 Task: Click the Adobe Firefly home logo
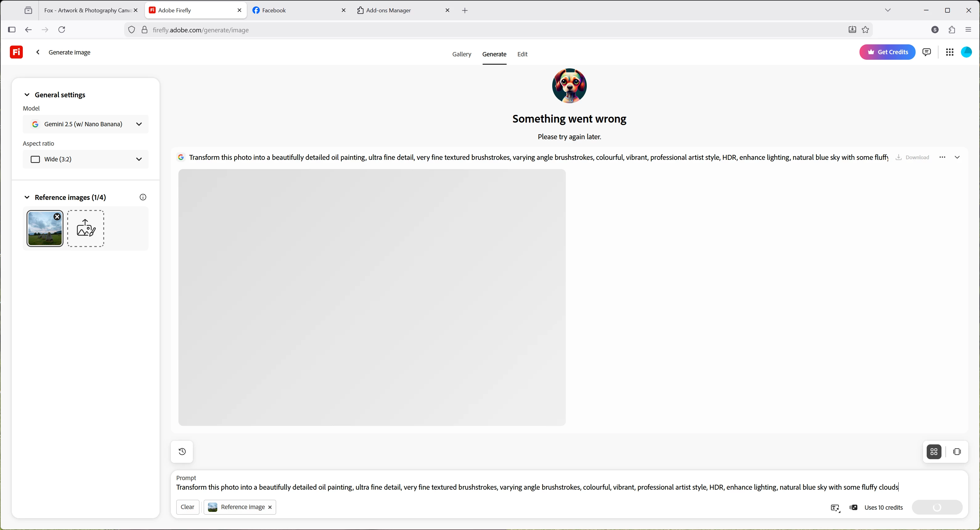click(x=16, y=52)
